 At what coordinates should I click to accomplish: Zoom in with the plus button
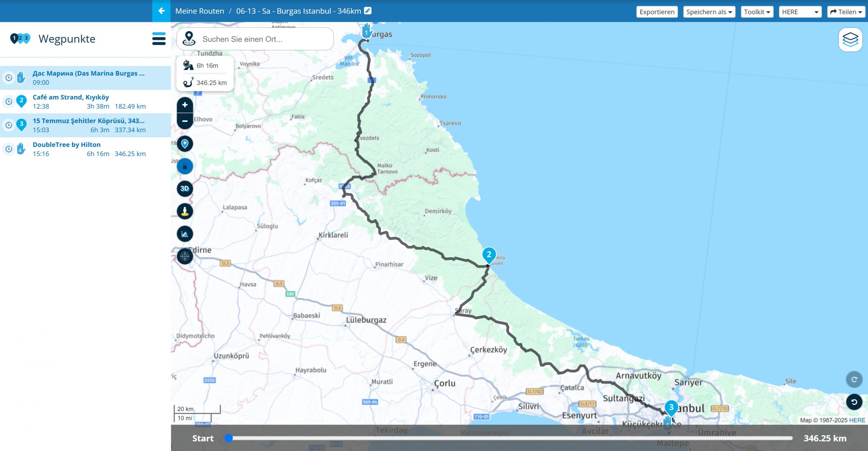[185, 105]
